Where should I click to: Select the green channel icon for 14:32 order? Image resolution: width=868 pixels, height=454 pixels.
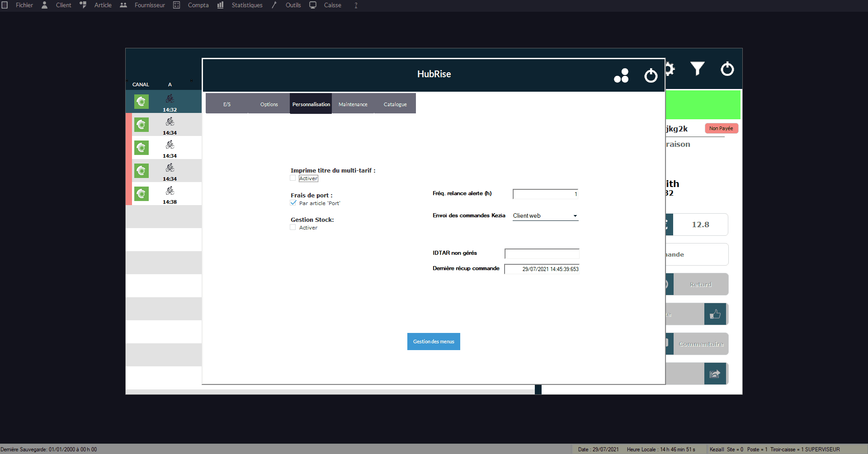pyautogui.click(x=142, y=102)
